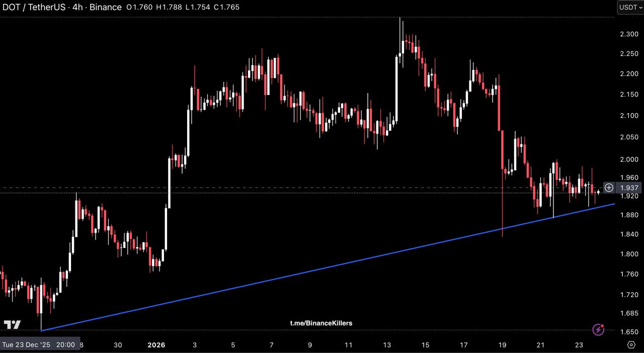Screen dimensions: 644x353
Task: Click the DOT / TetherUS symbol title
Action: (34, 7)
